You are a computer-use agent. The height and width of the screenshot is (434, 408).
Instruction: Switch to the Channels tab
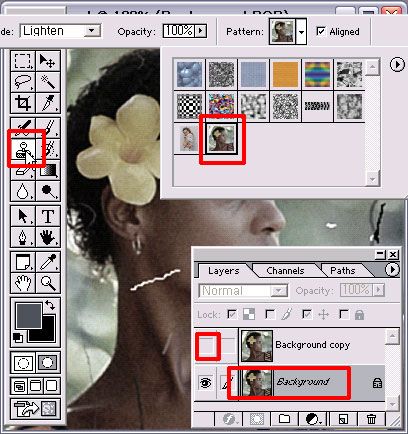(x=285, y=271)
